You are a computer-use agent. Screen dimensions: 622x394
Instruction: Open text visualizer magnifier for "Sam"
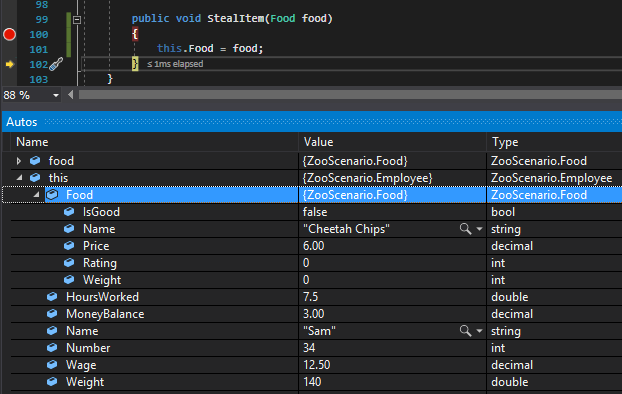point(465,331)
